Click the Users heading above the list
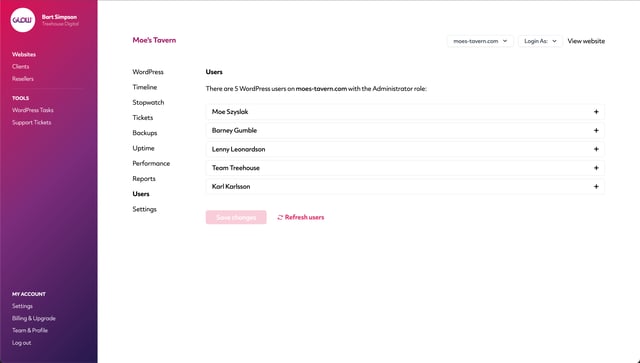The width and height of the screenshot is (640, 363). point(214,72)
